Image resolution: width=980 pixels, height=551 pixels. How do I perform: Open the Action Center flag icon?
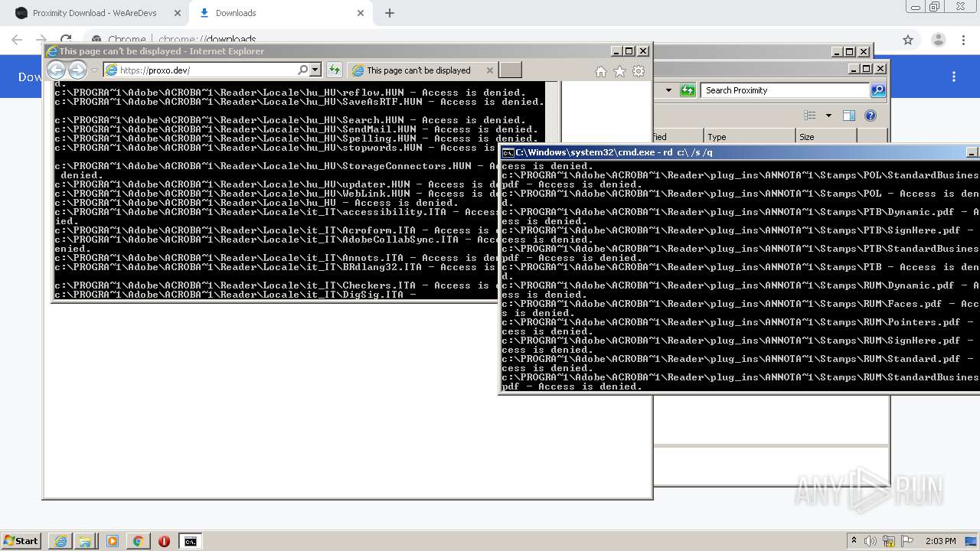pyautogui.click(x=907, y=541)
